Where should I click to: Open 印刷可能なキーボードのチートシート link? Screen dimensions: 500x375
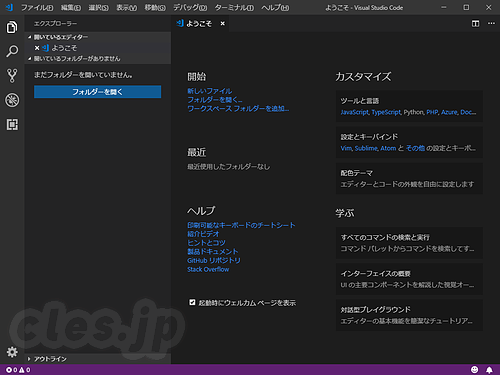coord(241,225)
